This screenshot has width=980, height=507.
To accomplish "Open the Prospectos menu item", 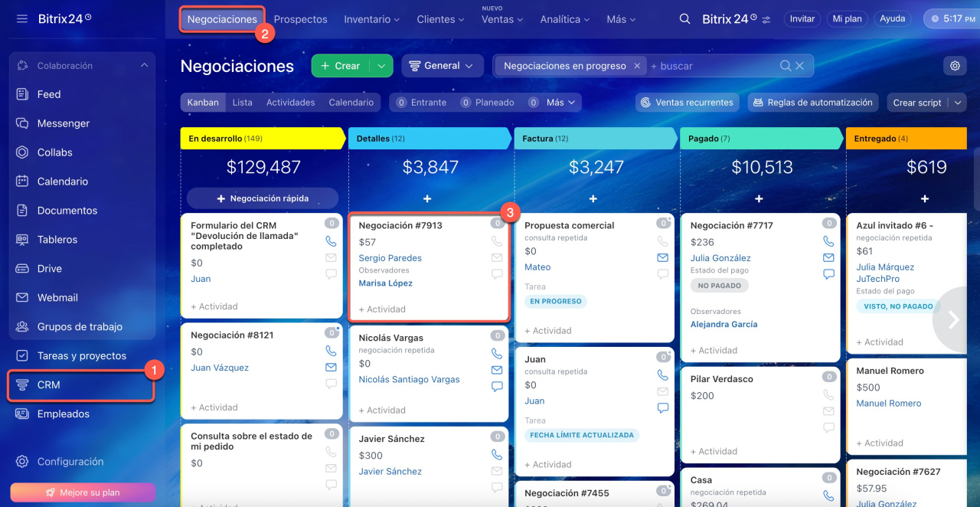I will coord(300,19).
